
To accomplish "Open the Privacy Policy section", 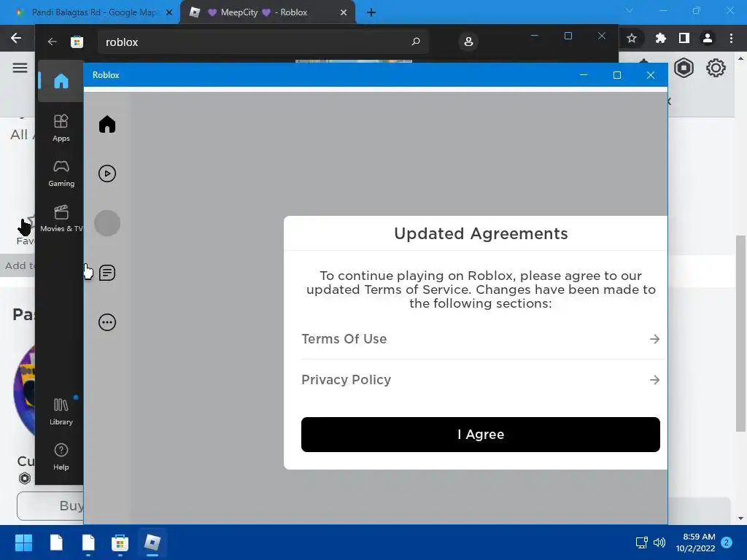I will (480, 380).
